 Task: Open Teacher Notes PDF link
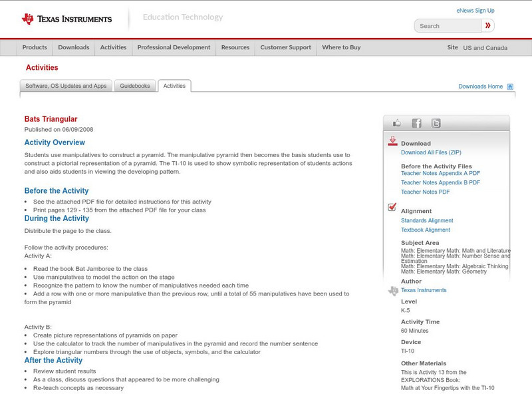425,192
